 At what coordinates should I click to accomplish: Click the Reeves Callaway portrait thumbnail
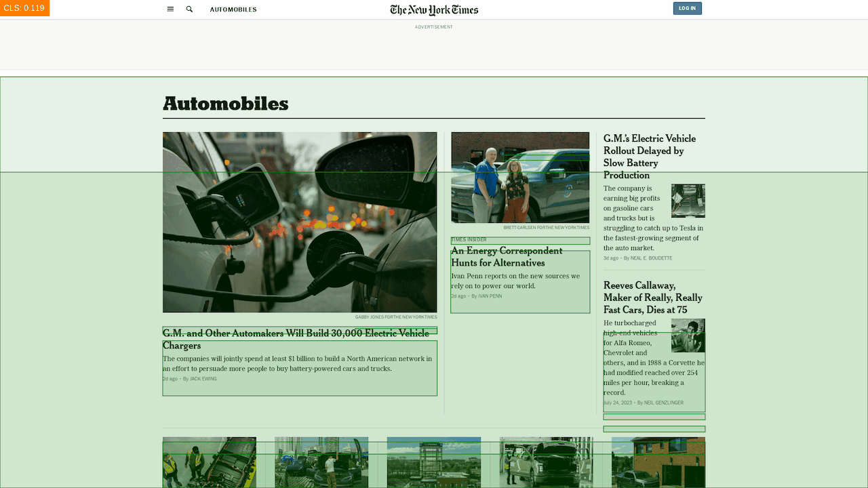click(x=688, y=335)
